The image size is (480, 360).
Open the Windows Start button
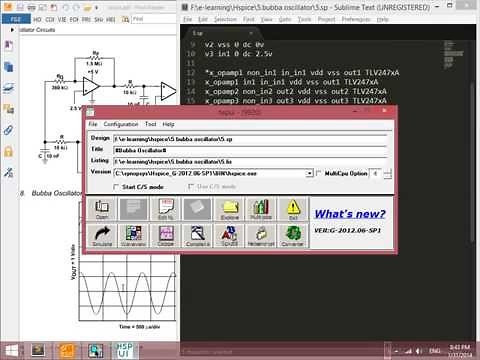point(12,350)
